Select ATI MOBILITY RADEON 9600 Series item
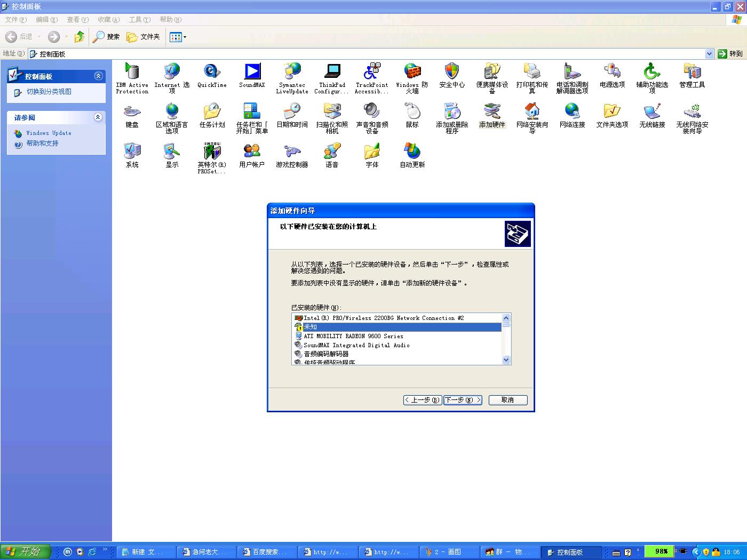 point(353,336)
